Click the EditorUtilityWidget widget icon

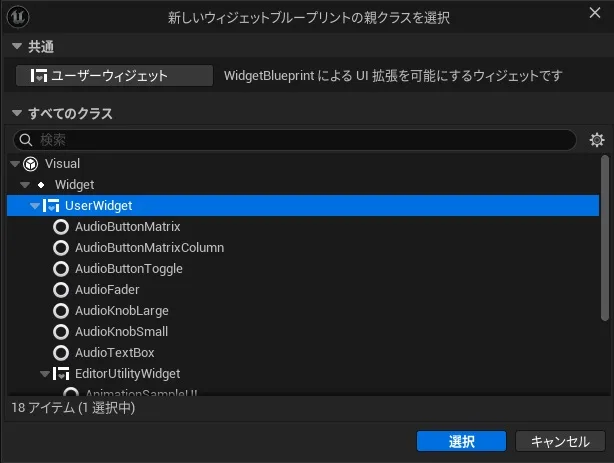(x=61, y=373)
